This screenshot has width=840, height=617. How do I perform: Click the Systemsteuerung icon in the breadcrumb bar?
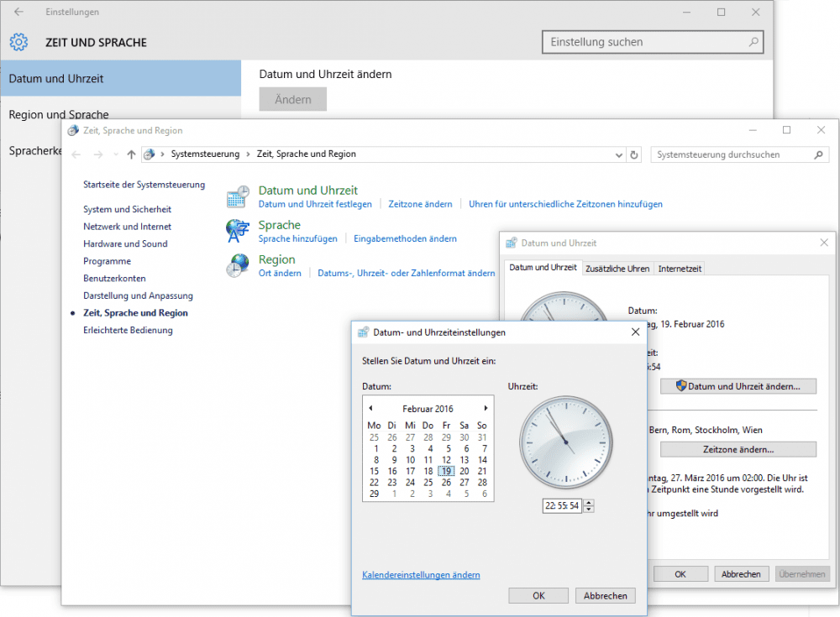coord(150,154)
